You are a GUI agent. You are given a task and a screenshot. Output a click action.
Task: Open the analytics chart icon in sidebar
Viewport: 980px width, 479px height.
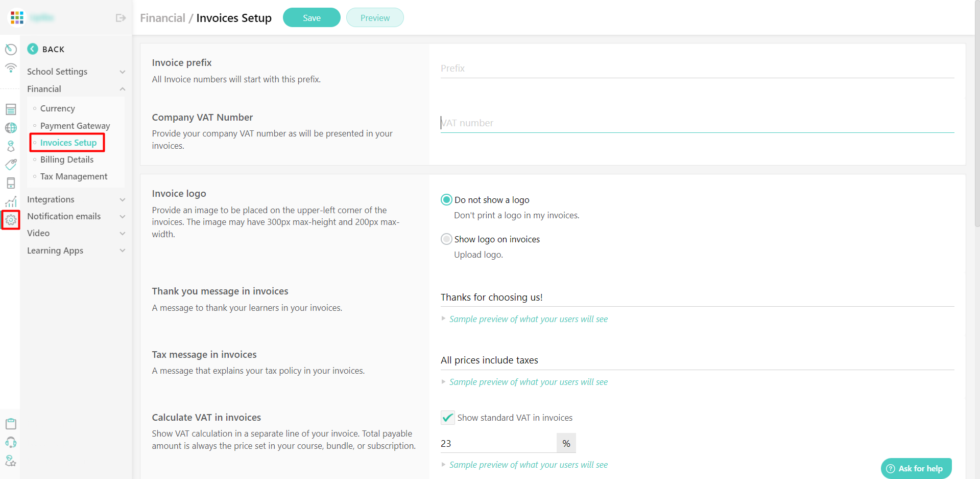11,201
